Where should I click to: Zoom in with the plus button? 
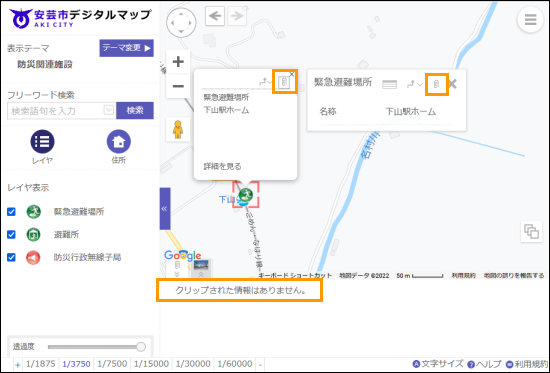tap(178, 62)
